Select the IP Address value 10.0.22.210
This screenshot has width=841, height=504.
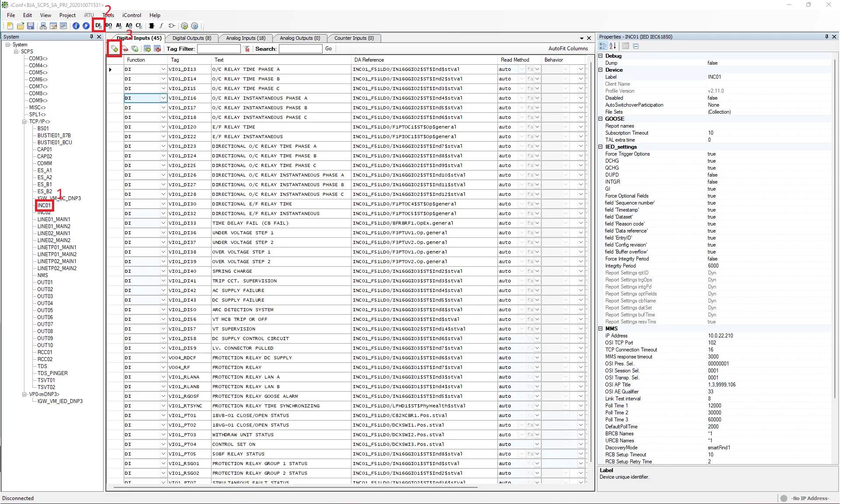720,336
